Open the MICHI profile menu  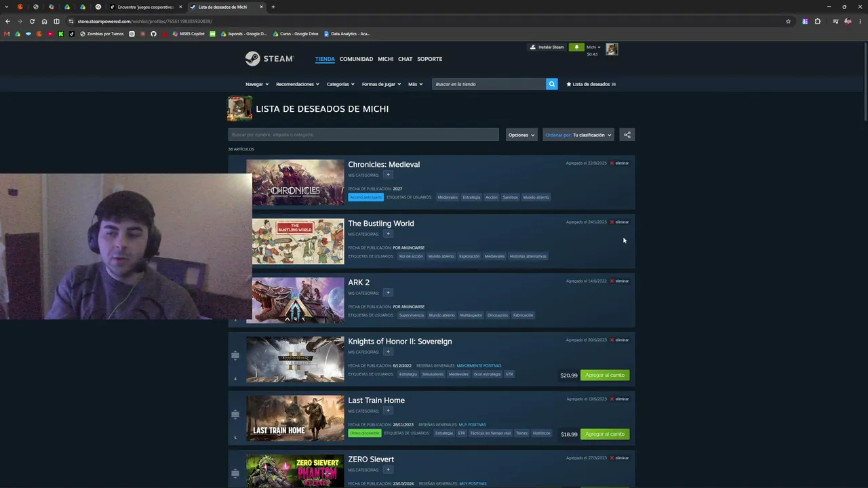(385, 59)
